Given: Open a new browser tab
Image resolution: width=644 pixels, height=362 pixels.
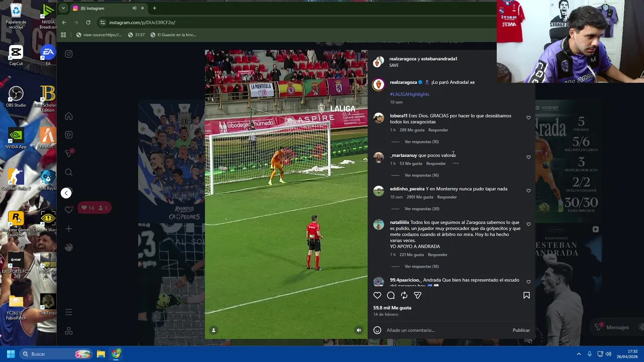Looking at the screenshot, I should 154,8.
